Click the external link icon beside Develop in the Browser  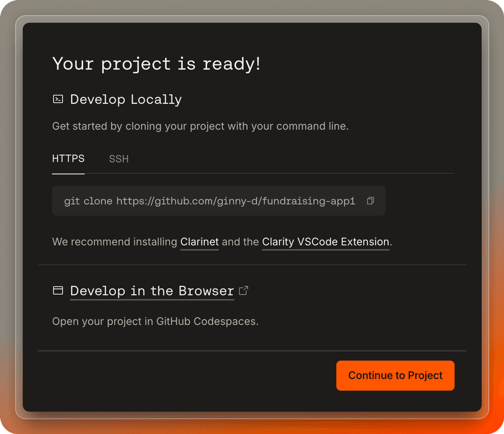(243, 290)
